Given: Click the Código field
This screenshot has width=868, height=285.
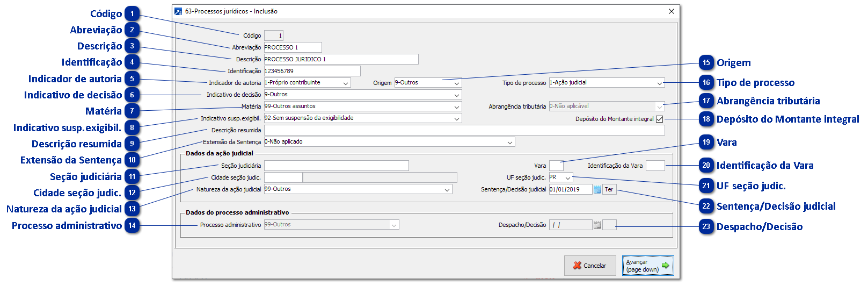Looking at the screenshot, I should pyautogui.click(x=274, y=35).
